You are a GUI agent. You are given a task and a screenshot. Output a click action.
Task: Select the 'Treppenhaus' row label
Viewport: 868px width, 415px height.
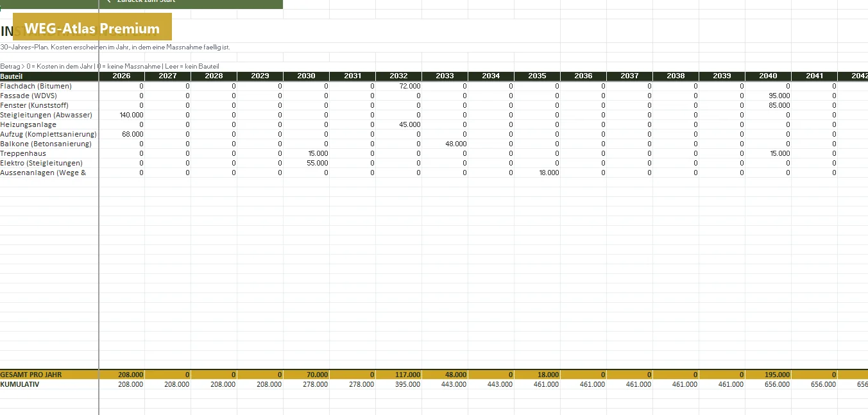pyautogui.click(x=23, y=153)
